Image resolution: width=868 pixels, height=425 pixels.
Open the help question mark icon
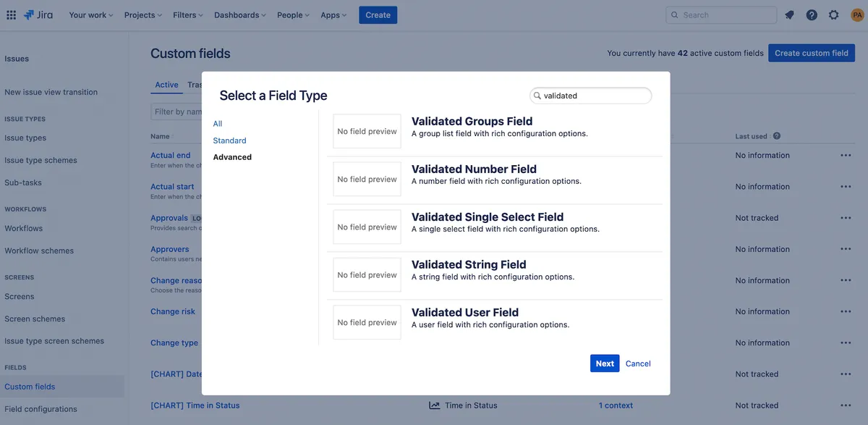tap(812, 14)
